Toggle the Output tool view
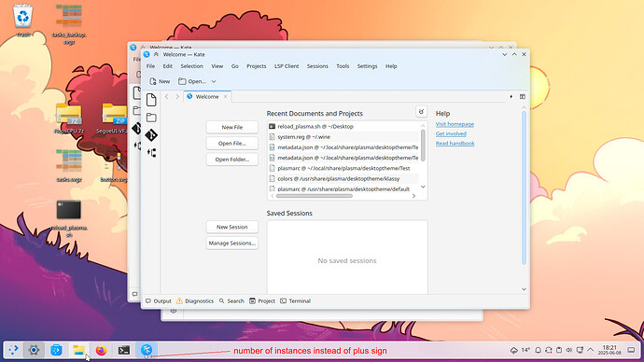The height and width of the screenshot is (362, 644). tap(158, 300)
